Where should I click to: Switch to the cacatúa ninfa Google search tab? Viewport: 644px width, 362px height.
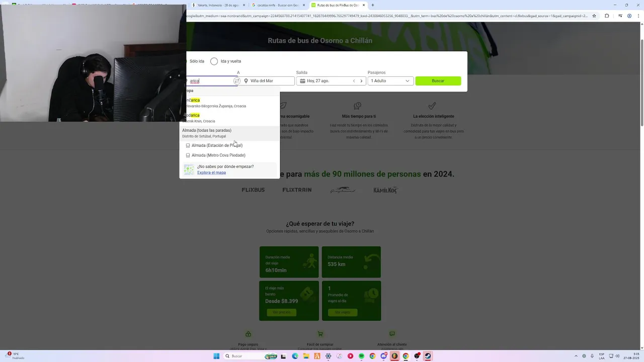(x=278, y=5)
